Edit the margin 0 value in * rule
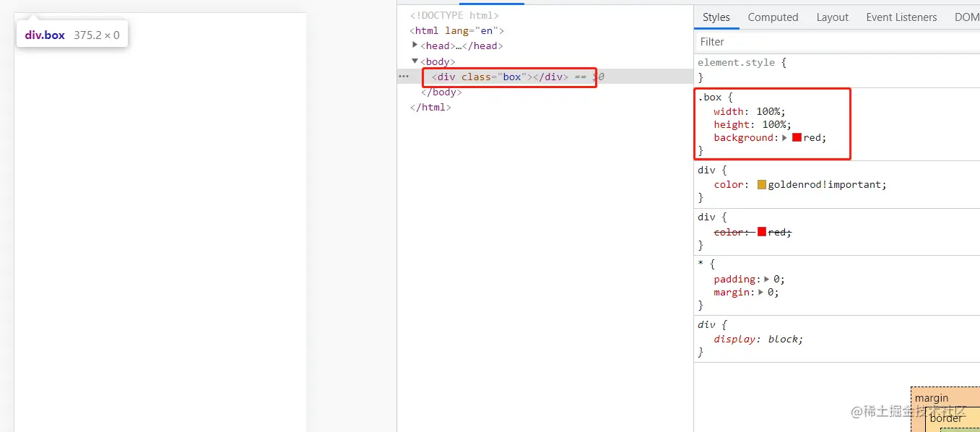 coord(770,292)
